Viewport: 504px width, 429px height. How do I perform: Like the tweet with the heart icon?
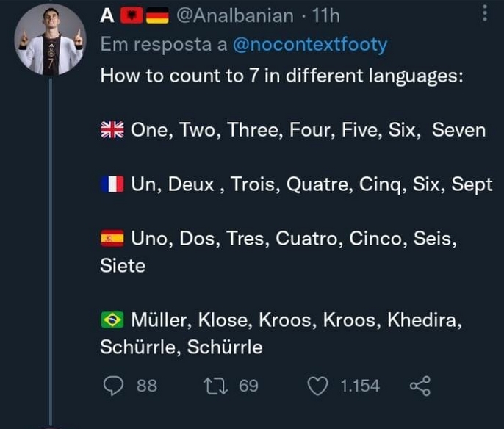[x=317, y=385]
